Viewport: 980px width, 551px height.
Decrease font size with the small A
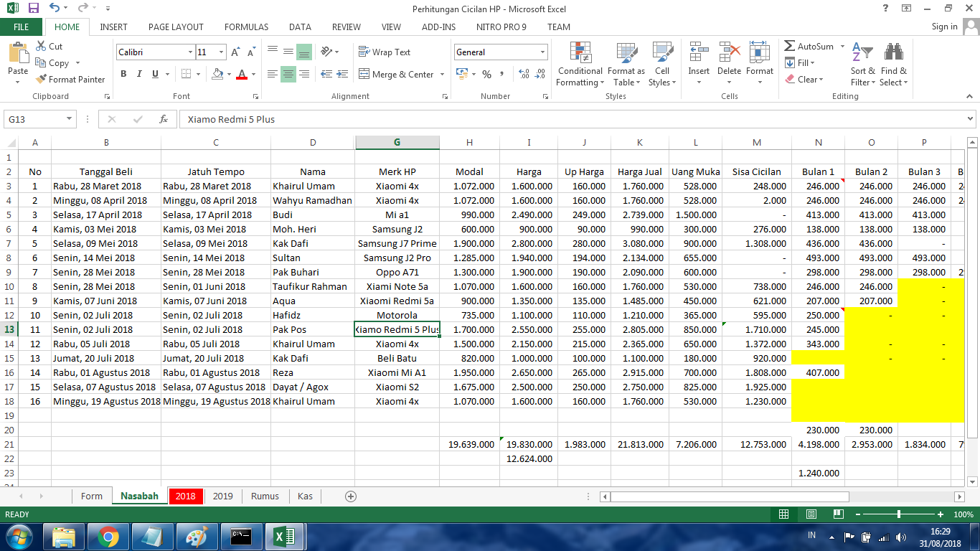[x=252, y=52]
